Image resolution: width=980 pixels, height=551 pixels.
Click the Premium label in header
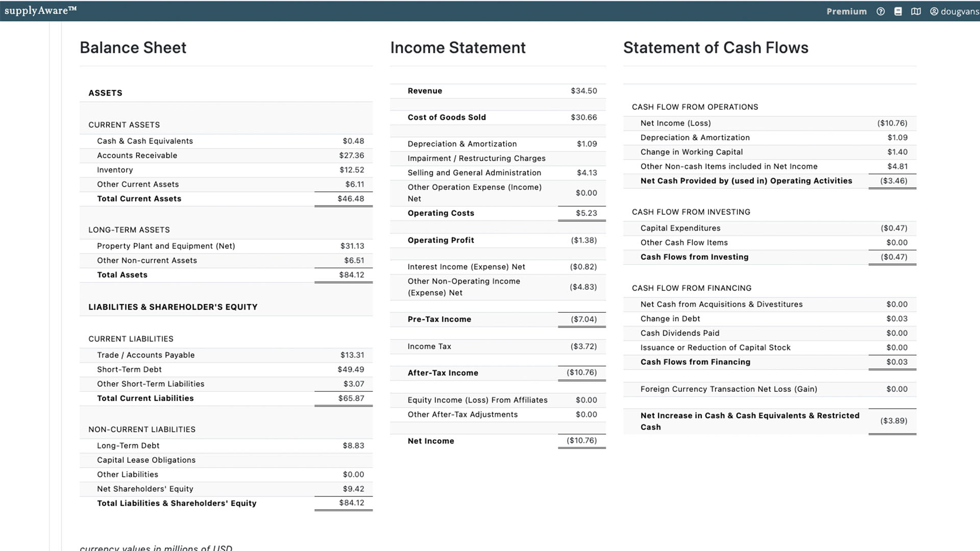[846, 11]
